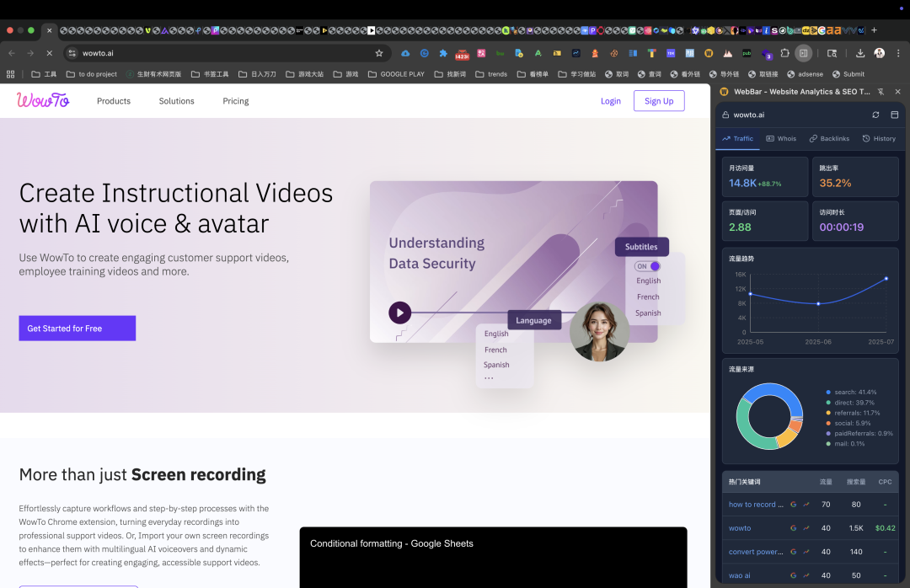The width and height of the screenshot is (910, 588).
Task: Open the adsense bookmark
Action: pyautogui.click(x=805, y=74)
